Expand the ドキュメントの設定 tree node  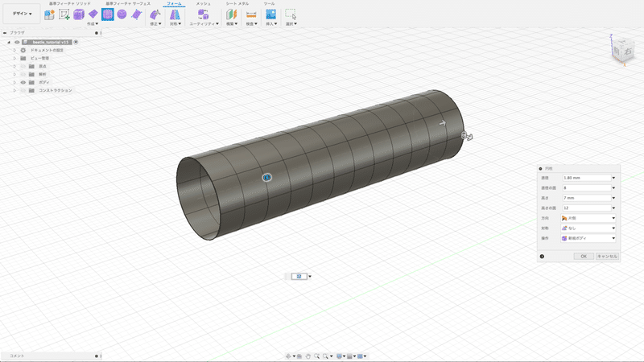pos(14,50)
